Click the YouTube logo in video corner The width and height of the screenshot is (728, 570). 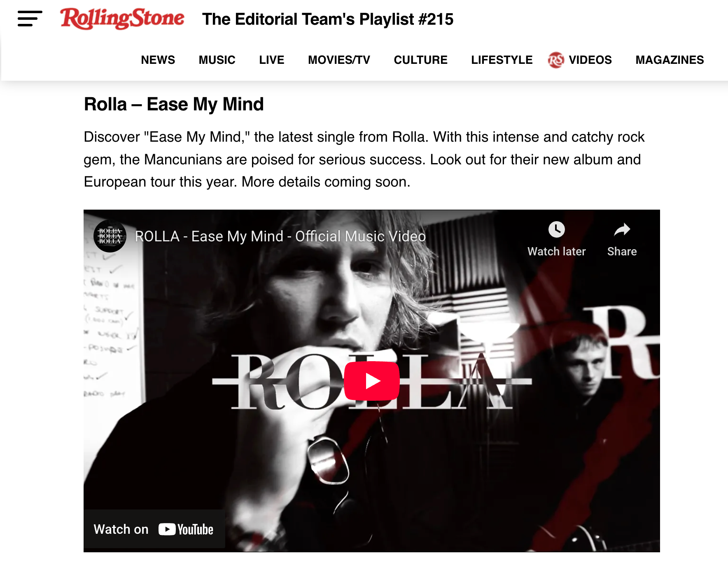point(186,529)
